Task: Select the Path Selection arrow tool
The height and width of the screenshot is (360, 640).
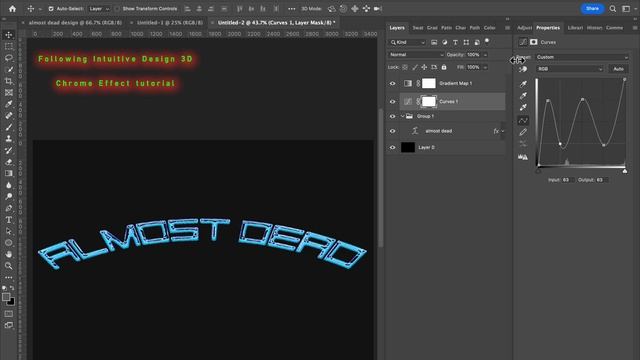Action: tap(9, 231)
